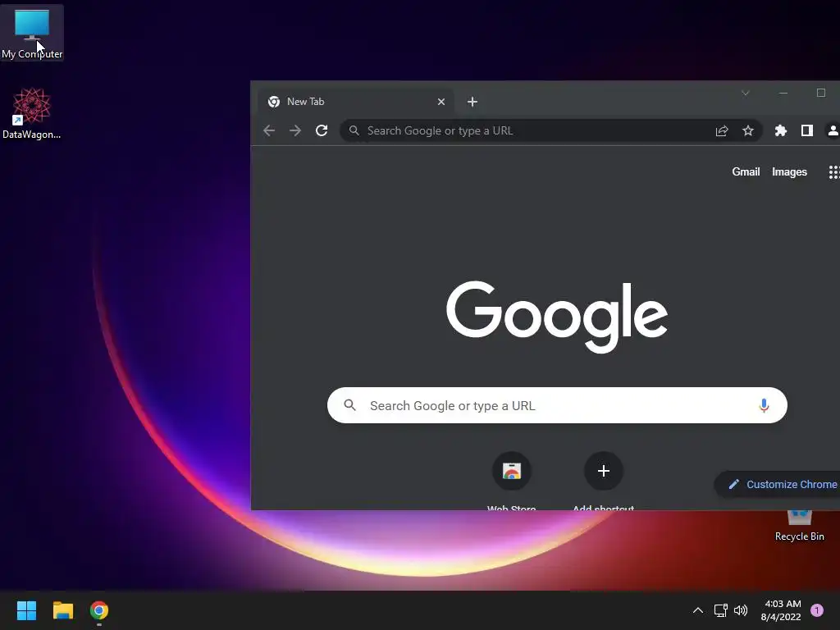This screenshot has height=630, width=840.
Task: Select the New Tab tab
Action: [x=356, y=102]
